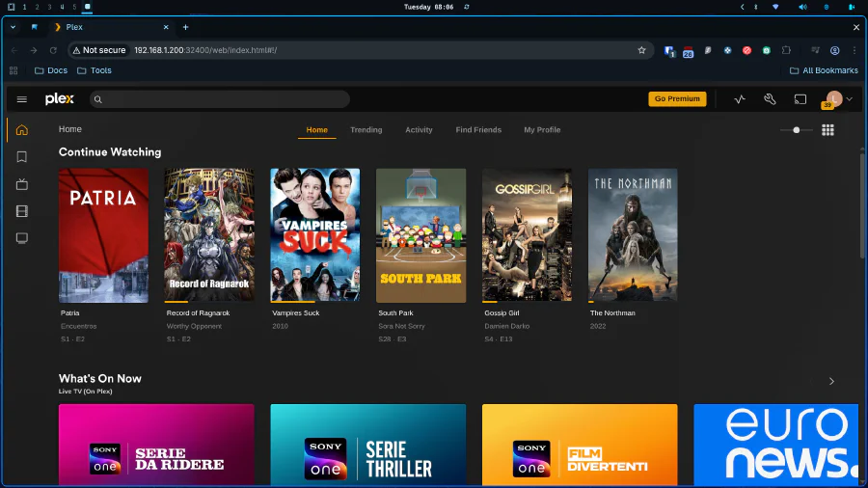Click the Plex logo
868x488 pixels.
59,98
